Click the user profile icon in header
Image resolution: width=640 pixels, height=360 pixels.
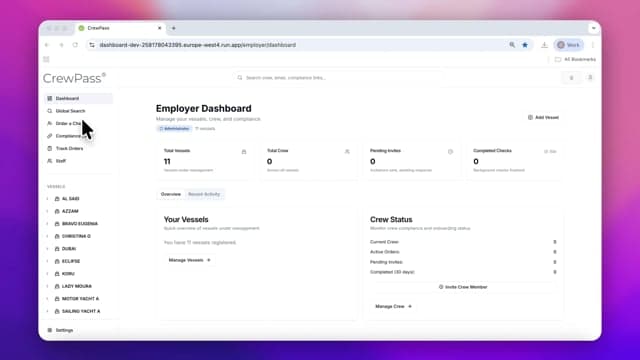590,78
